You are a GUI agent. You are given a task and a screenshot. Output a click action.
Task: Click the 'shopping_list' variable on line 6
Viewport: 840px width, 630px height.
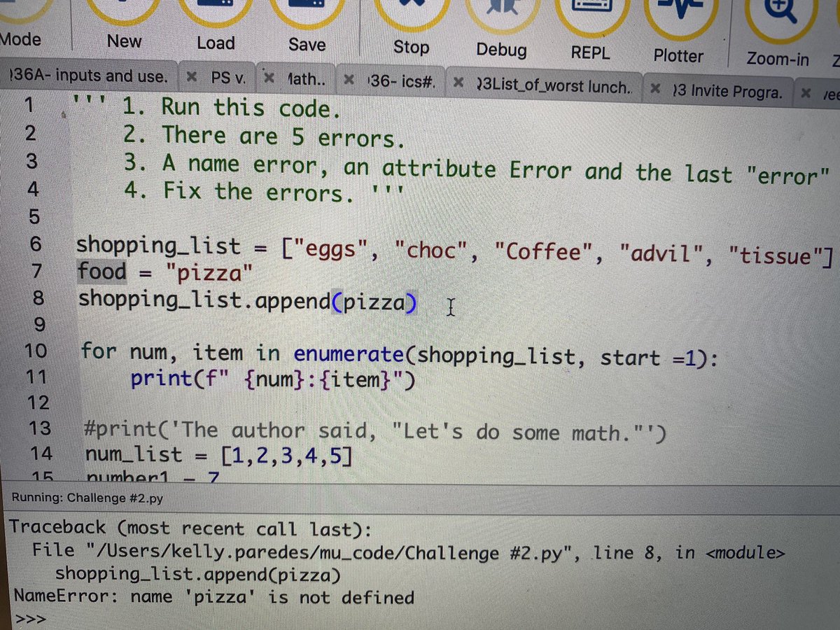[159, 246]
